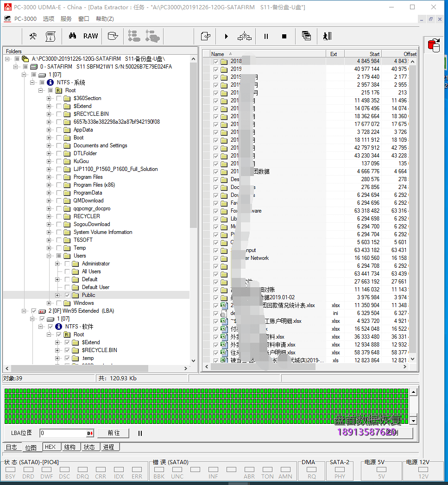Expand the Windows folder node
This screenshot has height=485, width=448.
pyautogui.click(x=49, y=303)
